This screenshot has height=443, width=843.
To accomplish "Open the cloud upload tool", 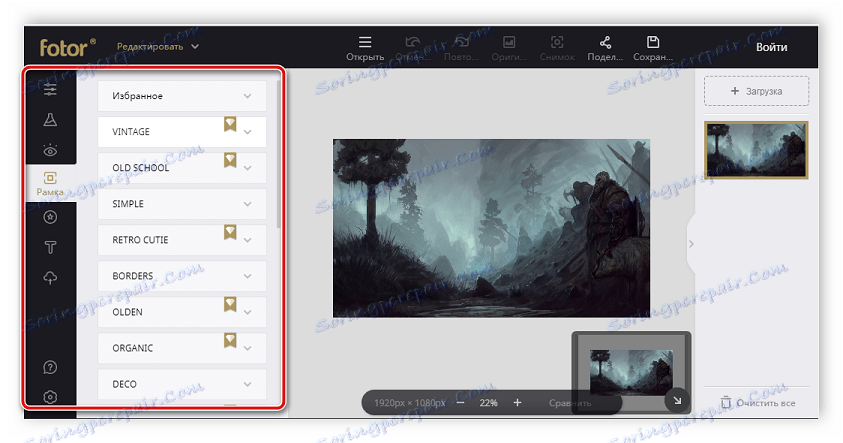I will (50, 278).
